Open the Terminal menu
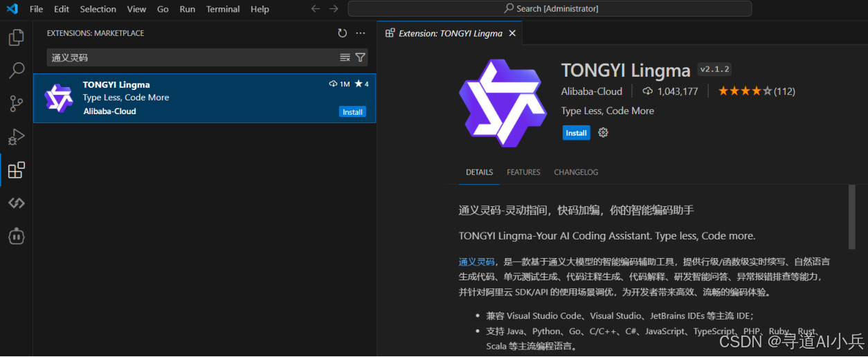The image size is (868, 357). tap(223, 9)
